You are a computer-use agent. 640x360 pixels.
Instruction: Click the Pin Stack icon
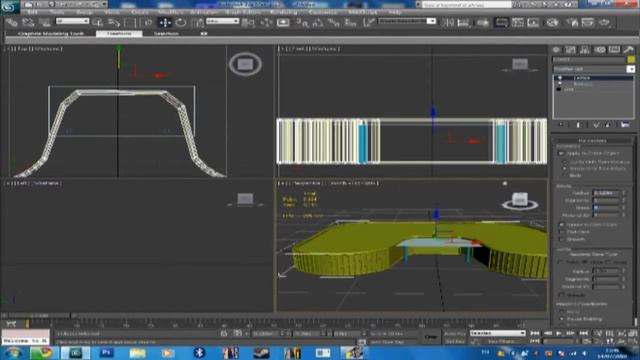point(561,125)
